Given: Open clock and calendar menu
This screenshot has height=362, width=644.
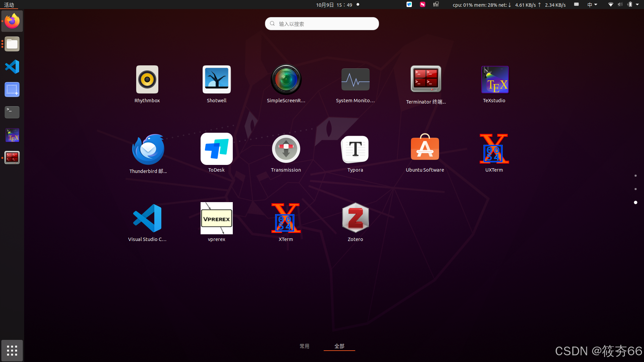Looking at the screenshot, I should coord(334,5).
